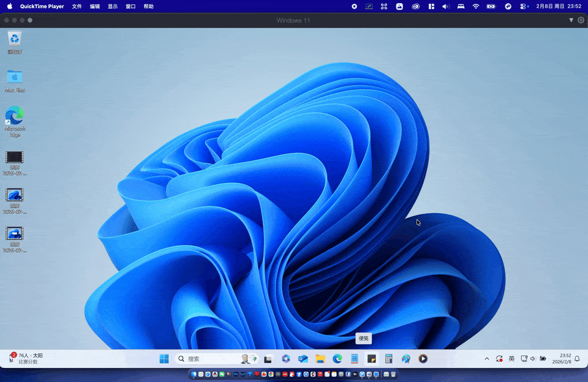Open the 文件 menu in menu bar
The width and height of the screenshot is (588, 382).
77,6
